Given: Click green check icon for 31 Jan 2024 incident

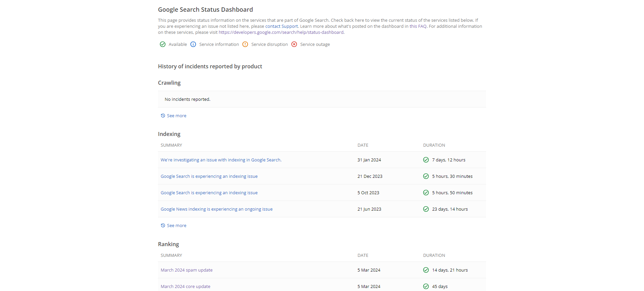Looking at the screenshot, I should click(426, 160).
